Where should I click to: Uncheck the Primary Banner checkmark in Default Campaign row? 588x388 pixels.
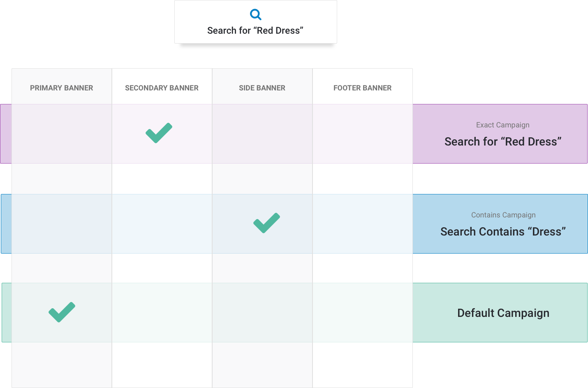[62, 312]
